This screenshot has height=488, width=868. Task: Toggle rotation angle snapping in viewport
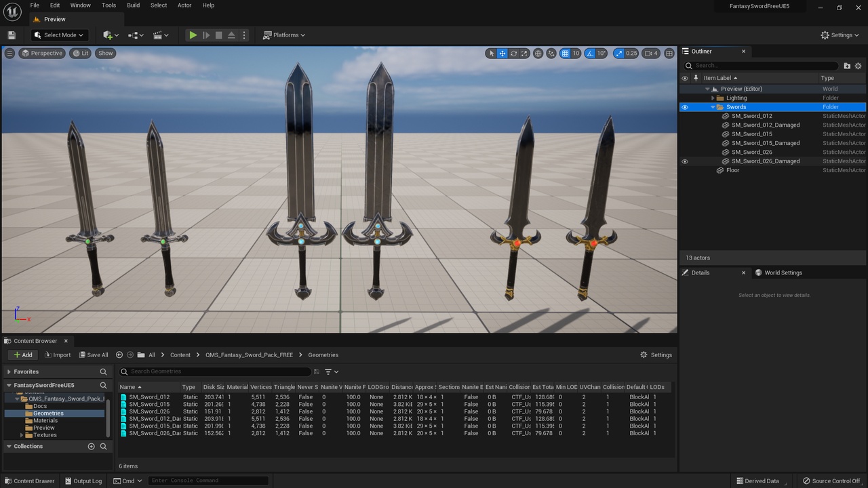(x=590, y=54)
